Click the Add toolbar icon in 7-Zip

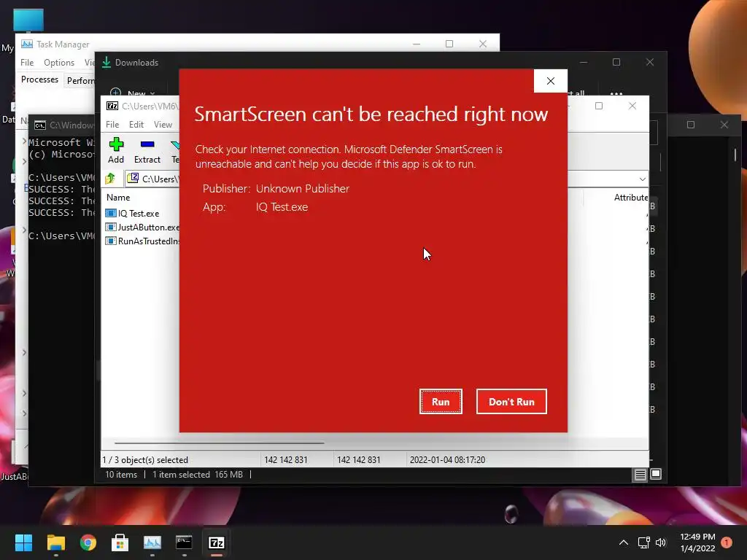(116, 150)
